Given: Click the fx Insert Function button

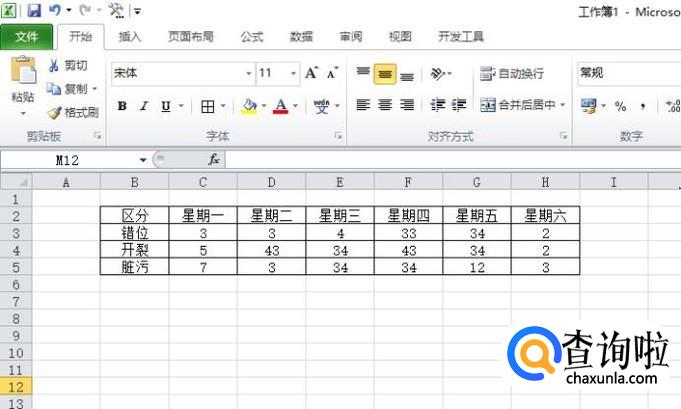Looking at the screenshot, I should (213, 160).
